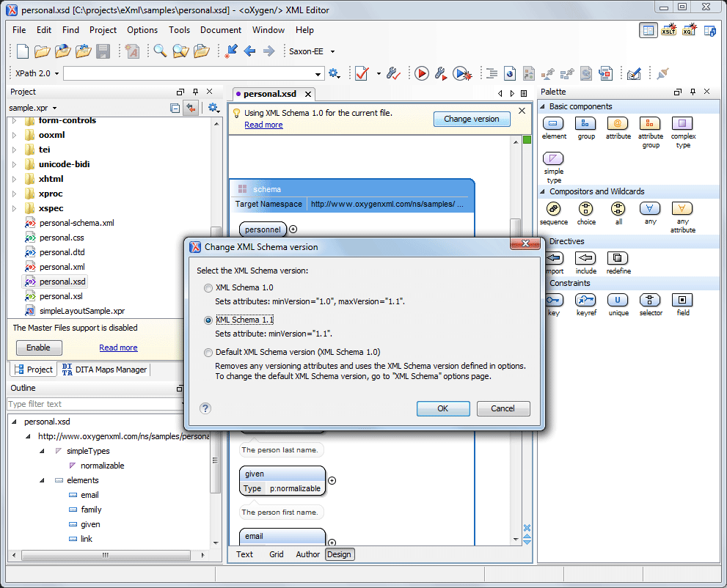
Task: Click the Change version button
Action: pos(472,119)
